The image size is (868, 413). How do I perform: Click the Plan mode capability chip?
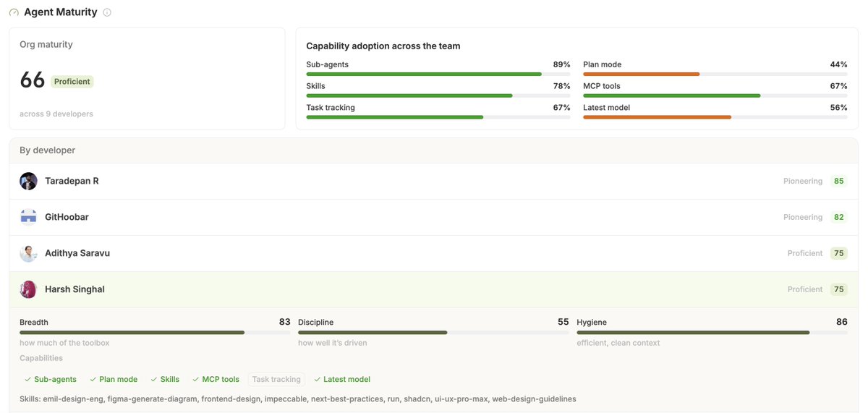coord(114,379)
